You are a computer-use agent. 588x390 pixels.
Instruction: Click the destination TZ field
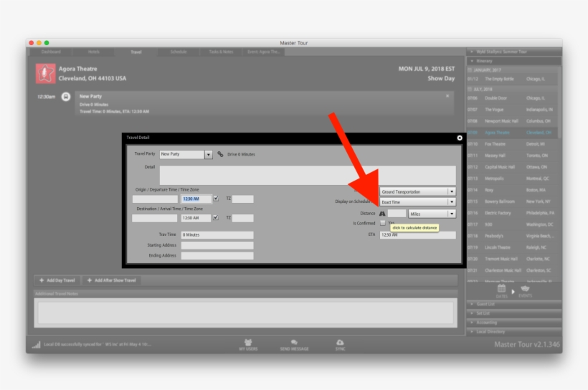pyautogui.click(x=242, y=218)
